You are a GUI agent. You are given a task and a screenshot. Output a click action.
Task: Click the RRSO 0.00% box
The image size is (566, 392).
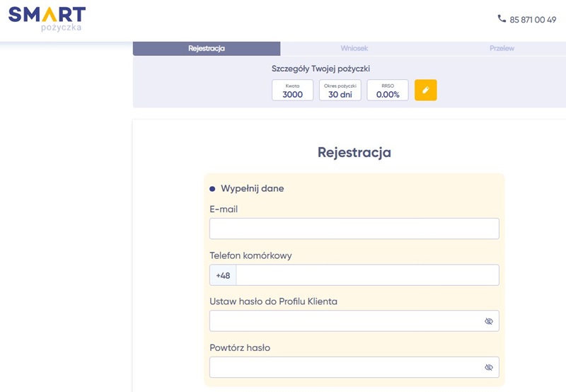(x=388, y=91)
